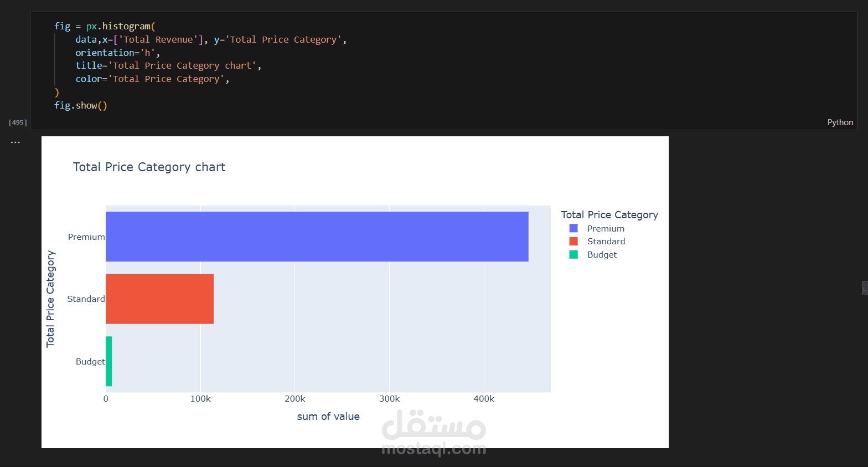Click the red Standard bar

[159, 299]
